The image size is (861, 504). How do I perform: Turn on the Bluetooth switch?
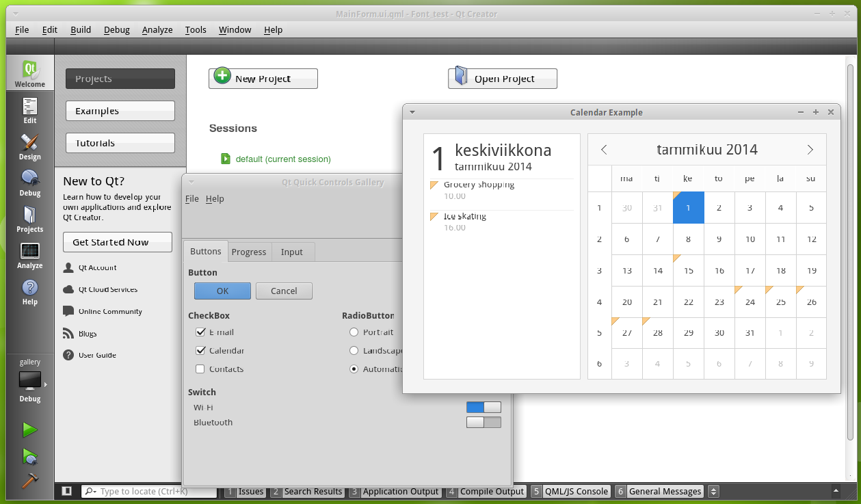coord(484,423)
